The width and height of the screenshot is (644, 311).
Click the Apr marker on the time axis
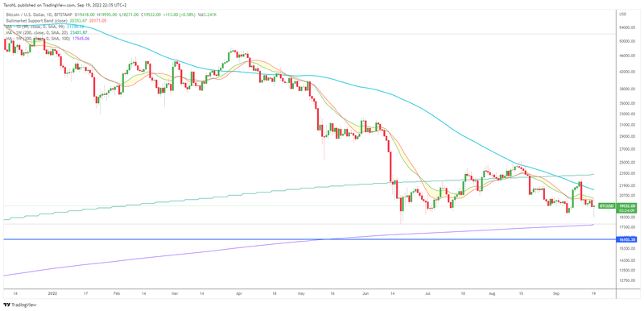pyautogui.click(x=239, y=294)
